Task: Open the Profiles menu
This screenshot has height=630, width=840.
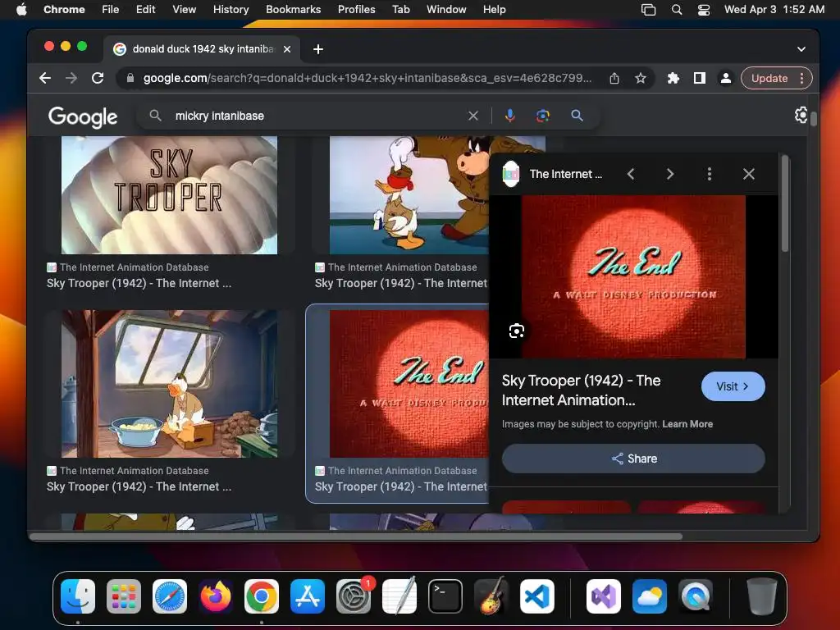Action: 356,10
